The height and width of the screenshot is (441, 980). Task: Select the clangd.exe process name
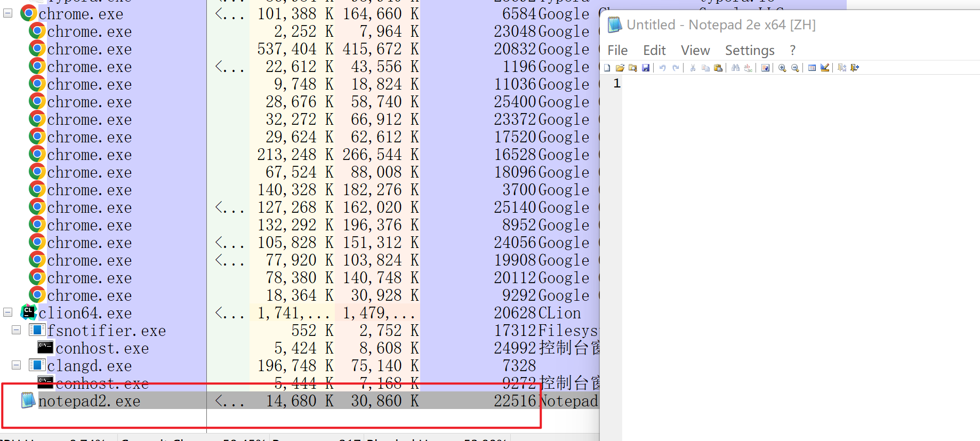pyautogui.click(x=90, y=366)
